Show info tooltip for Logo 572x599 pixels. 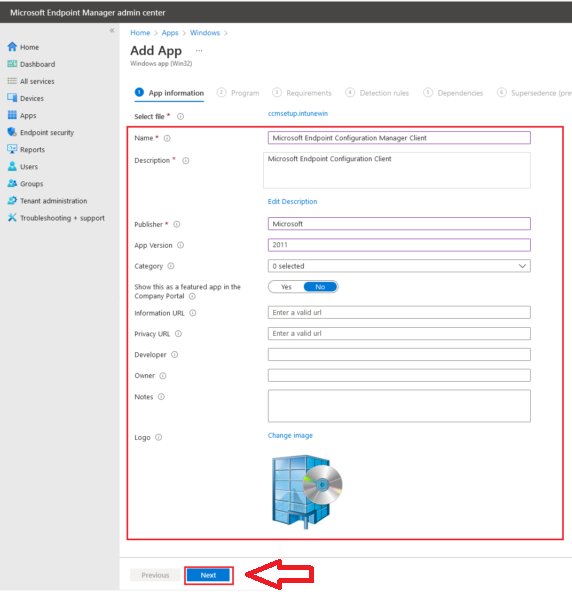tap(159, 437)
